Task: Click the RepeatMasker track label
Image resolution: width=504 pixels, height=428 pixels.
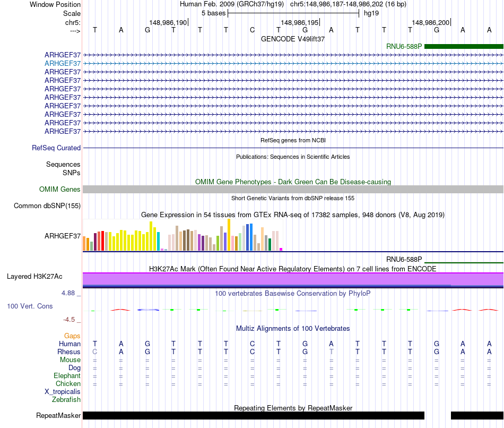Action: click(58, 415)
